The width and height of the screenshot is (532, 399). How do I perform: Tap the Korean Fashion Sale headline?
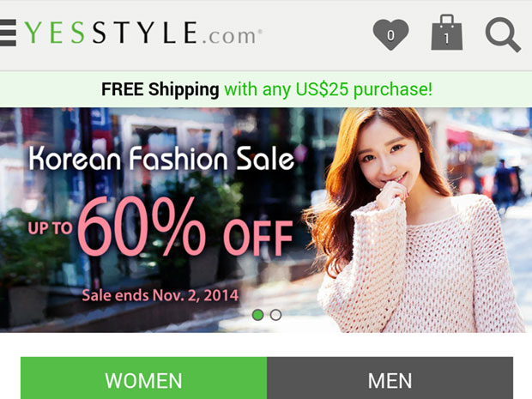[161, 158]
